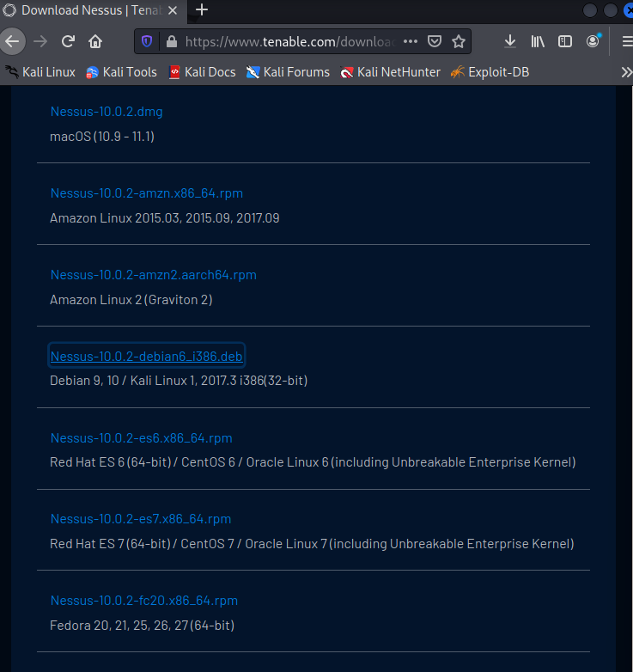Image resolution: width=633 pixels, height=672 pixels.
Task: Open Kali Docs bookmark
Action: 202,72
